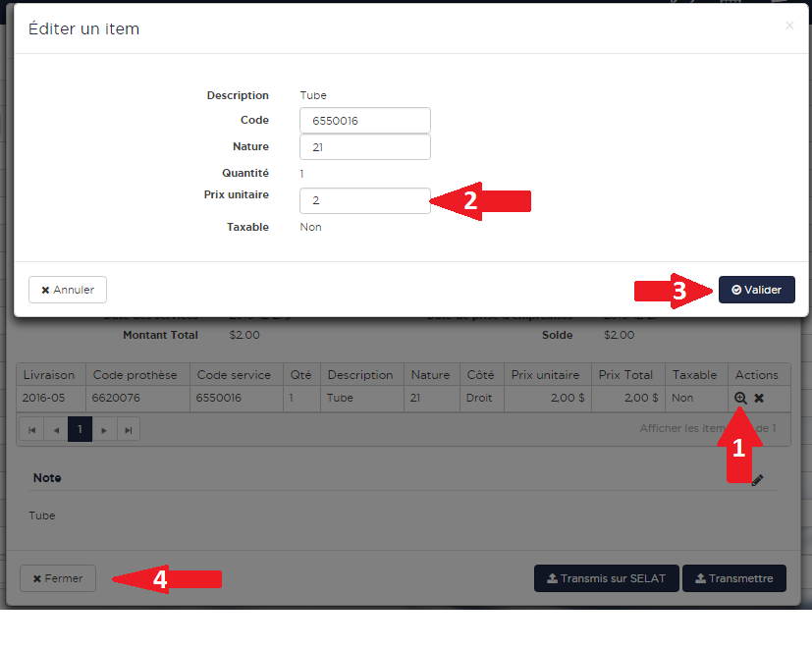Focus the Code input field
The width and height of the screenshot is (812, 651).
(x=364, y=121)
